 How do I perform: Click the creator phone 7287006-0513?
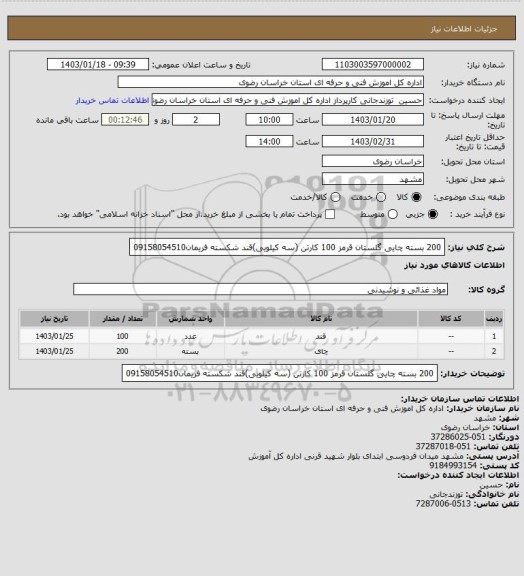pos(443,504)
